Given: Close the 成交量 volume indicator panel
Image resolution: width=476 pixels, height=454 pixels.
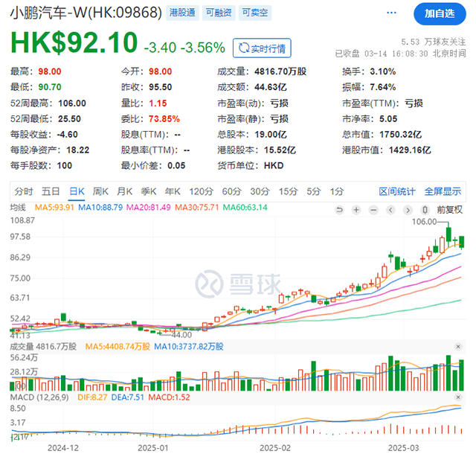Looking at the screenshot, I should pyautogui.click(x=458, y=346).
